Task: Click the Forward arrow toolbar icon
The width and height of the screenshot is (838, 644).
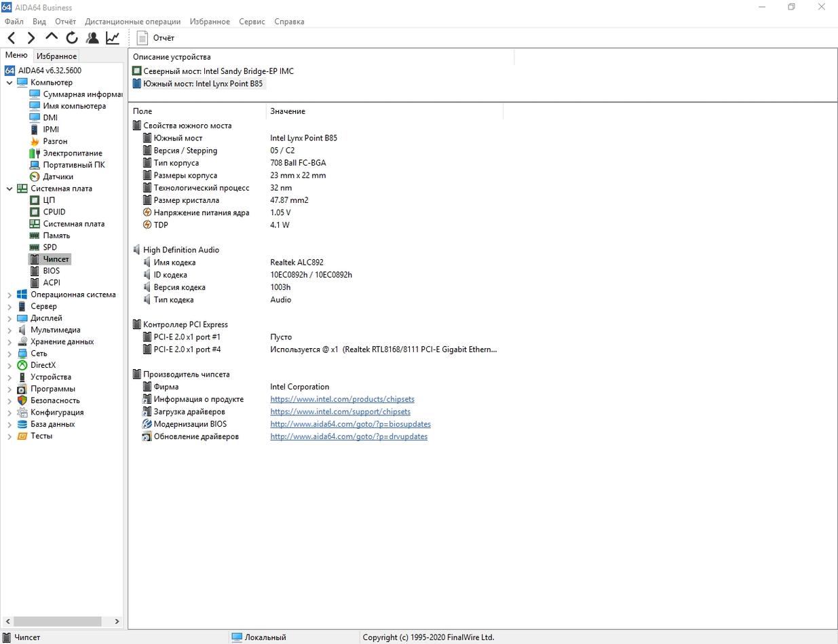Action: (x=31, y=38)
